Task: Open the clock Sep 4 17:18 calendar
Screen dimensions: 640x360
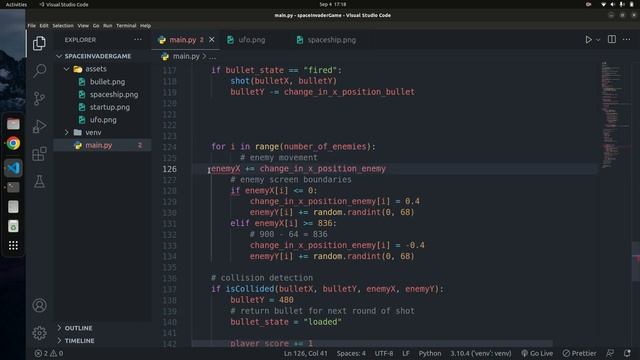Action: coord(333,4)
